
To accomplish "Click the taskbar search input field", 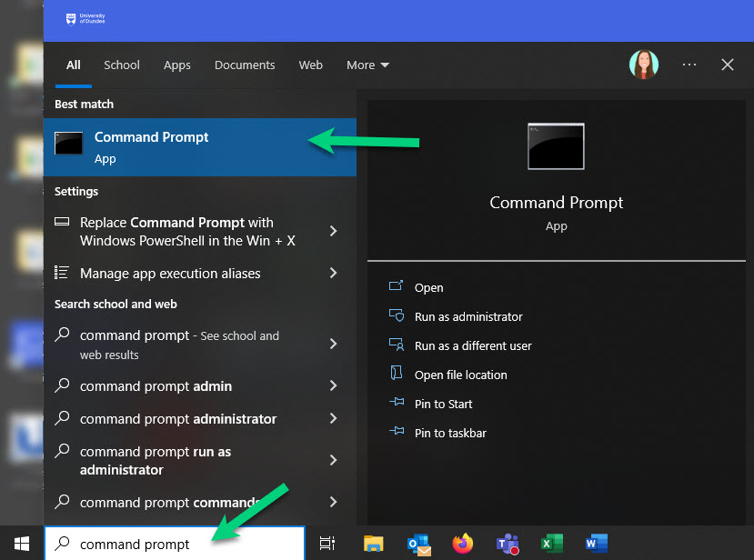I will click(x=175, y=543).
